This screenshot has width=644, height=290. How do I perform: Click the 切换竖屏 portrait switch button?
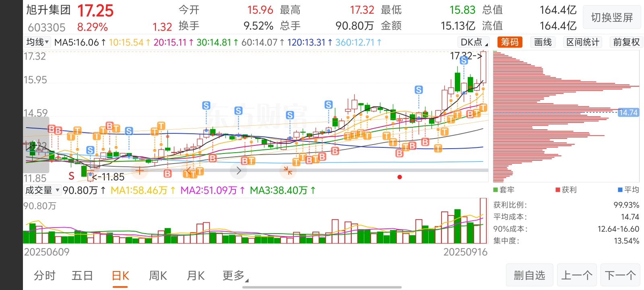(612, 17)
